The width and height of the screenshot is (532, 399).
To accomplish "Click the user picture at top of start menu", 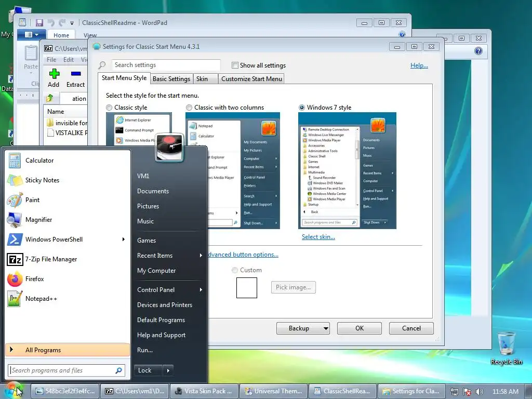I will 169,147.
